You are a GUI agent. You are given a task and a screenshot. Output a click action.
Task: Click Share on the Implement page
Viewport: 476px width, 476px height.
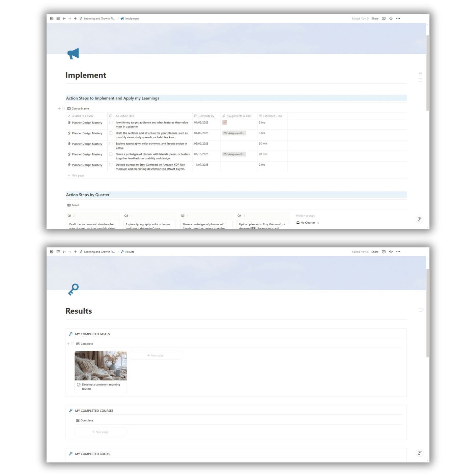[375, 19]
